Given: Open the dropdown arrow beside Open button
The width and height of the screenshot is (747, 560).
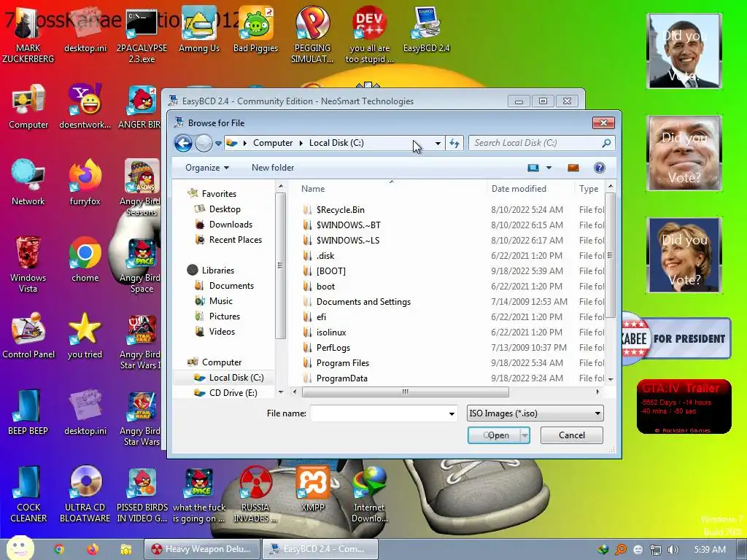Looking at the screenshot, I should coord(525,435).
